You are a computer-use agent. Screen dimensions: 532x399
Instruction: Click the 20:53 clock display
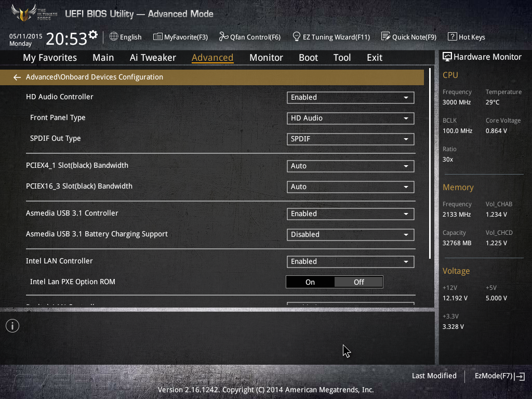pyautogui.click(x=66, y=38)
